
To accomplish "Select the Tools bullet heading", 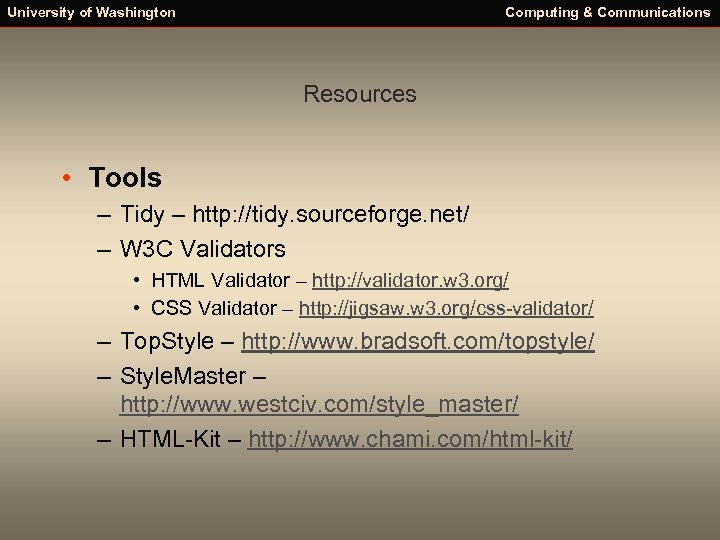I will (125, 178).
